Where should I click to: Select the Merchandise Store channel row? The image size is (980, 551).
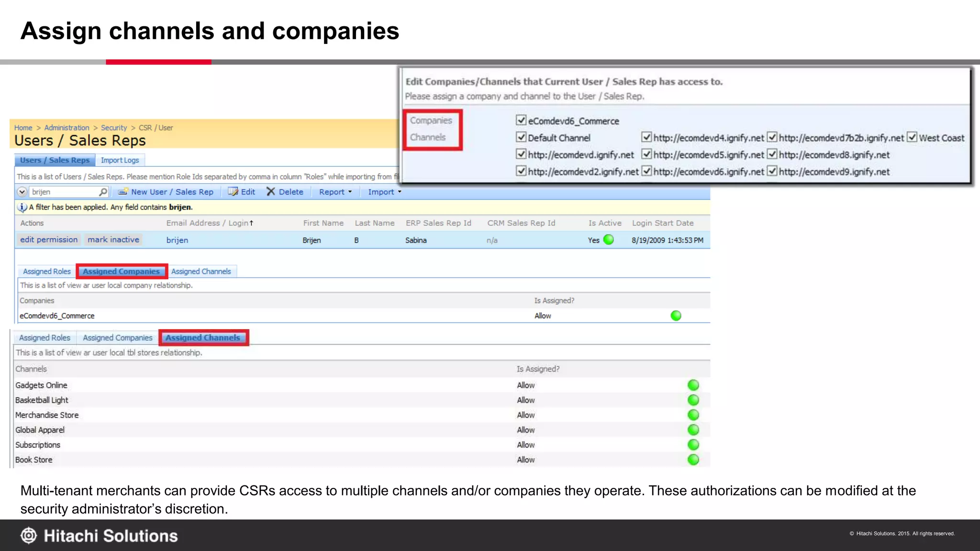coord(362,415)
